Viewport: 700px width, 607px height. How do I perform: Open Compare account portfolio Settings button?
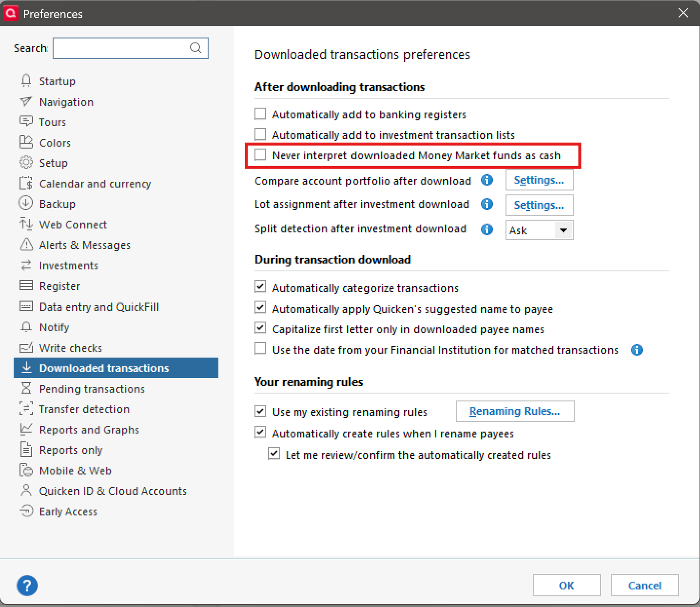pyautogui.click(x=539, y=180)
